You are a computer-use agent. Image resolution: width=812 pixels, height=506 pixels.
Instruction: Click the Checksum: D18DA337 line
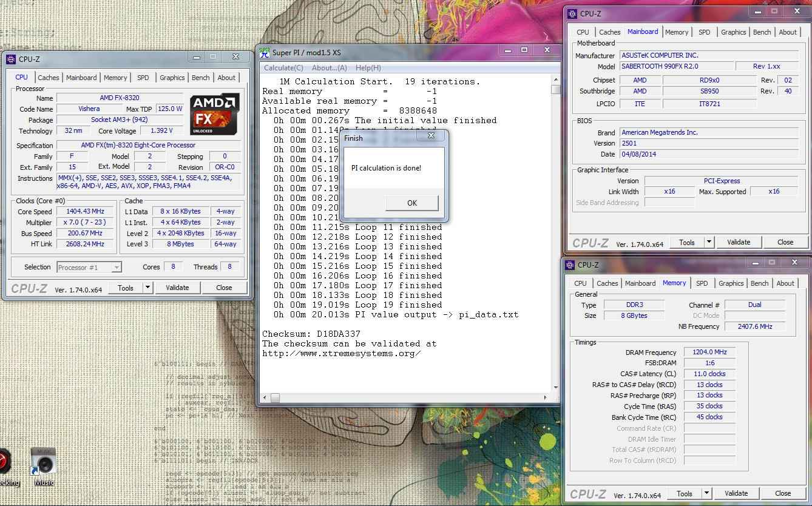tap(311, 334)
